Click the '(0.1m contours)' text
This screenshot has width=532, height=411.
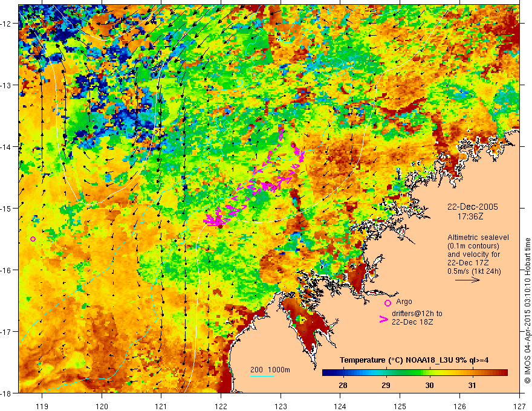473,246
